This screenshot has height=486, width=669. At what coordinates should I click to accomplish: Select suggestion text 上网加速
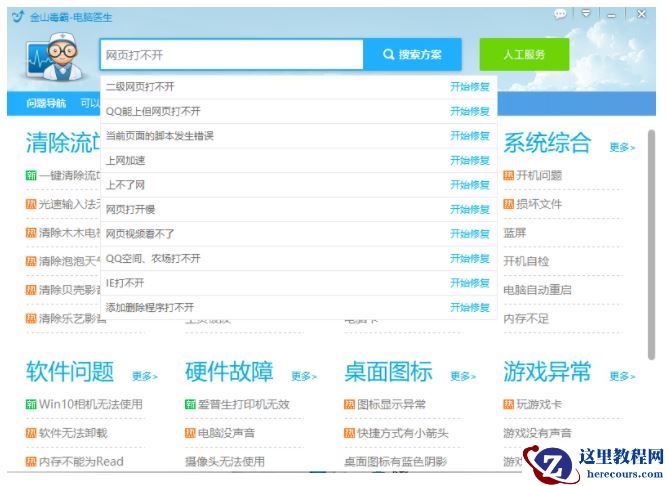(x=125, y=160)
